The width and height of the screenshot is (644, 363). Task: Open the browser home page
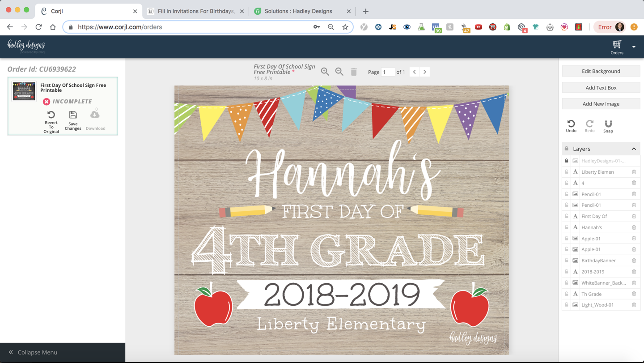(x=53, y=27)
